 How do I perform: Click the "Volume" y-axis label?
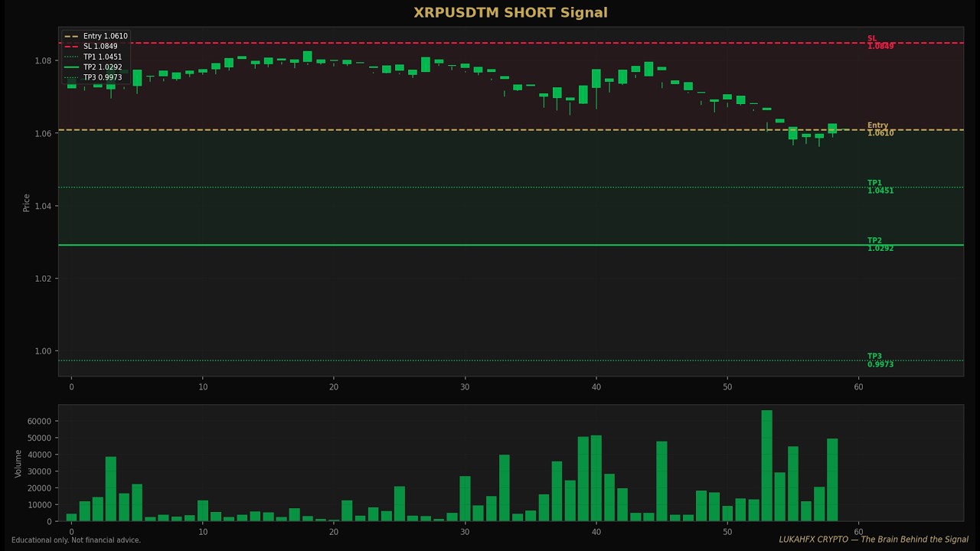coord(18,463)
